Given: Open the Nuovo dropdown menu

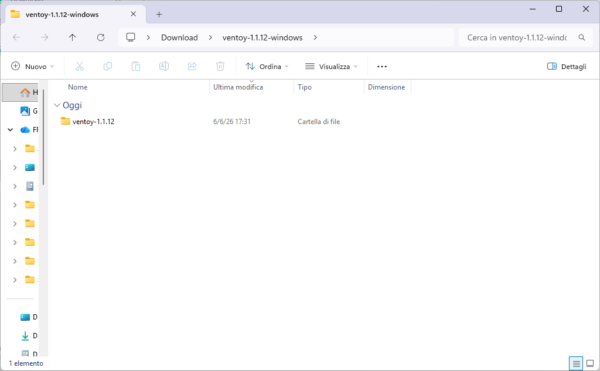Looking at the screenshot, I should [x=33, y=67].
